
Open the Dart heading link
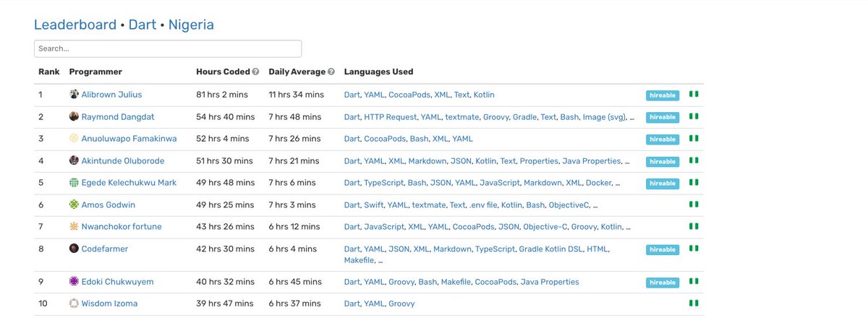142,25
